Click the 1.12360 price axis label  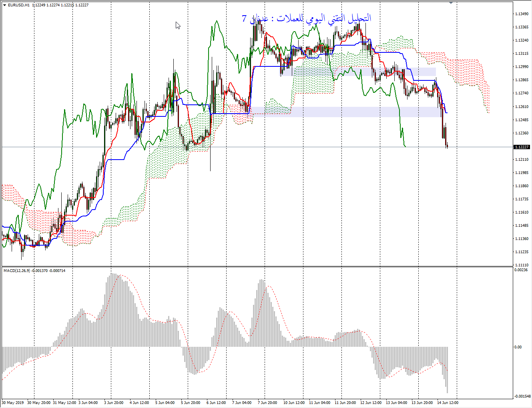[522, 133]
